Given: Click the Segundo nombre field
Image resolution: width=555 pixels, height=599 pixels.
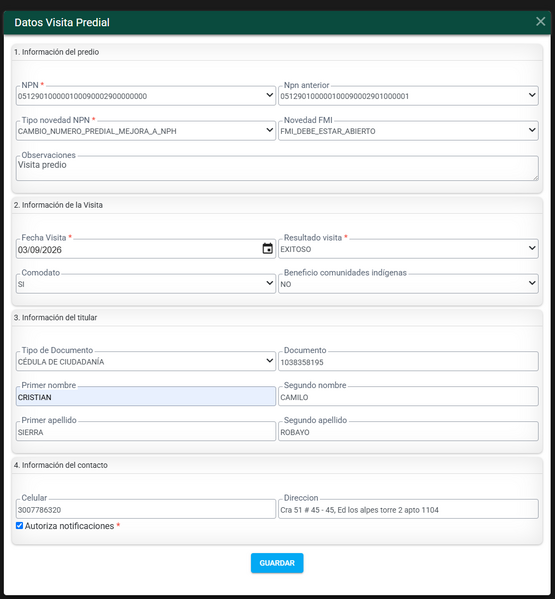Looking at the screenshot, I should point(408,397).
